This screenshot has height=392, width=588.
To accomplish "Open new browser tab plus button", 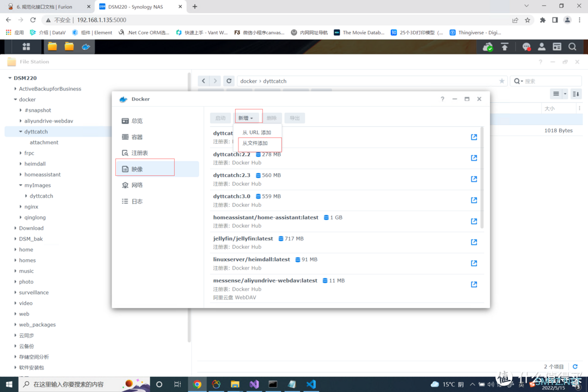I will pyautogui.click(x=194, y=7).
